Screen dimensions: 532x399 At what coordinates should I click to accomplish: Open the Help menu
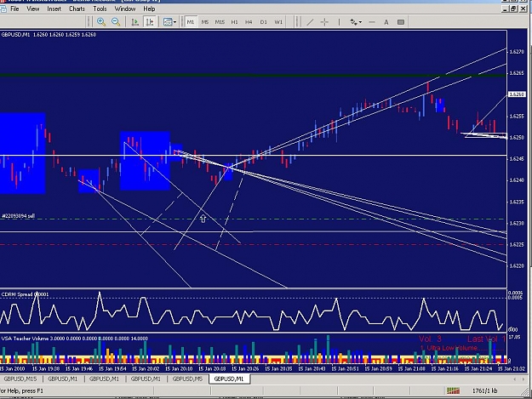(149, 9)
